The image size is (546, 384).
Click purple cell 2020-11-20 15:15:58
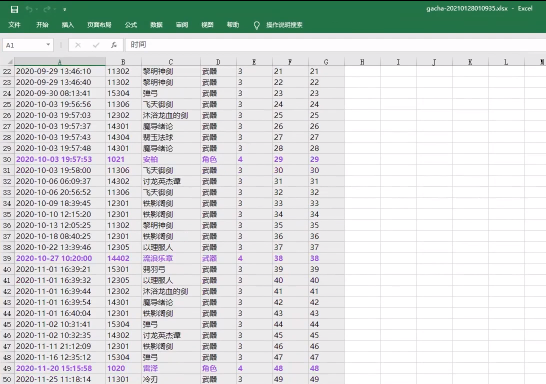click(60, 368)
